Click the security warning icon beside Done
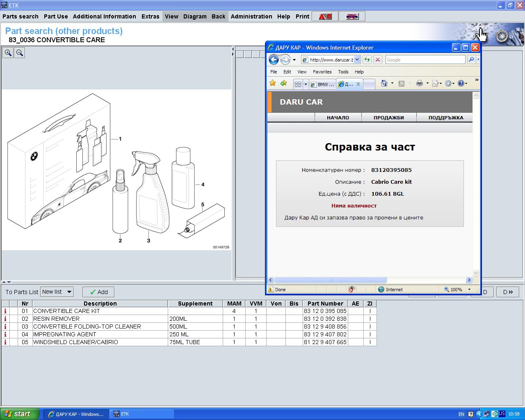Image resolution: width=525 pixels, height=420 pixels. point(271,289)
